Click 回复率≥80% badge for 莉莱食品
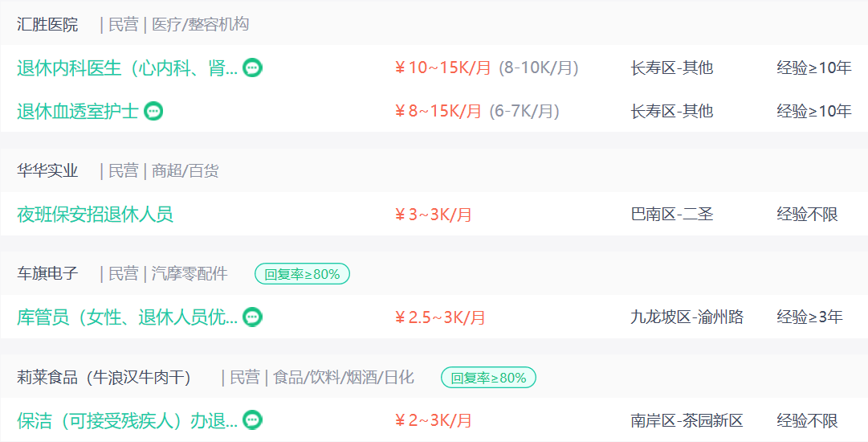This screenshot has height=442, width=868. click(488, 378)
